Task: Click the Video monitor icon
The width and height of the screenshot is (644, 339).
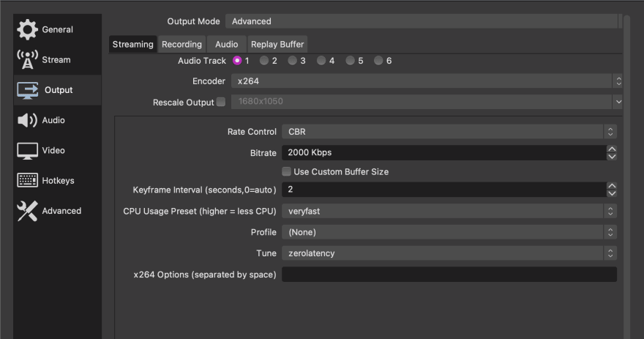Action: pos(27,150)
